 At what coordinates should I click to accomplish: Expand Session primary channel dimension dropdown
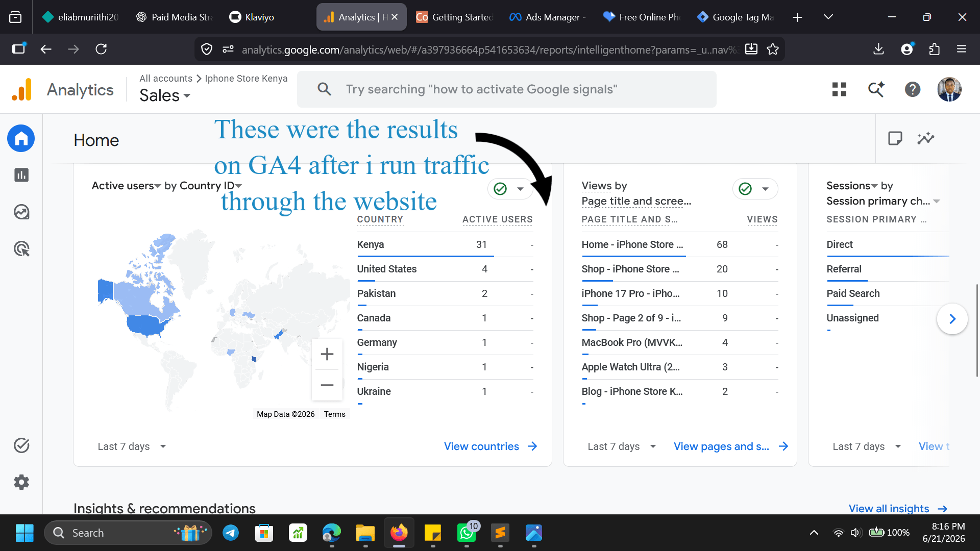coord(883,201)
